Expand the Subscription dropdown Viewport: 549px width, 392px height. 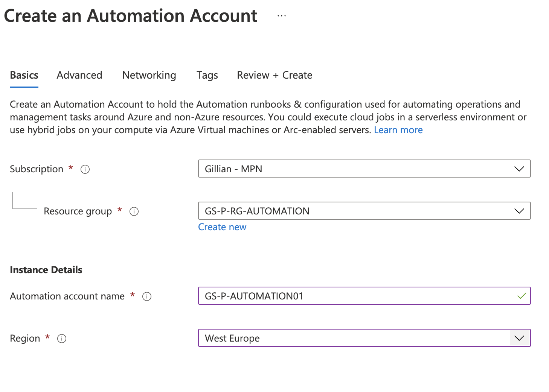pos(520,169)
